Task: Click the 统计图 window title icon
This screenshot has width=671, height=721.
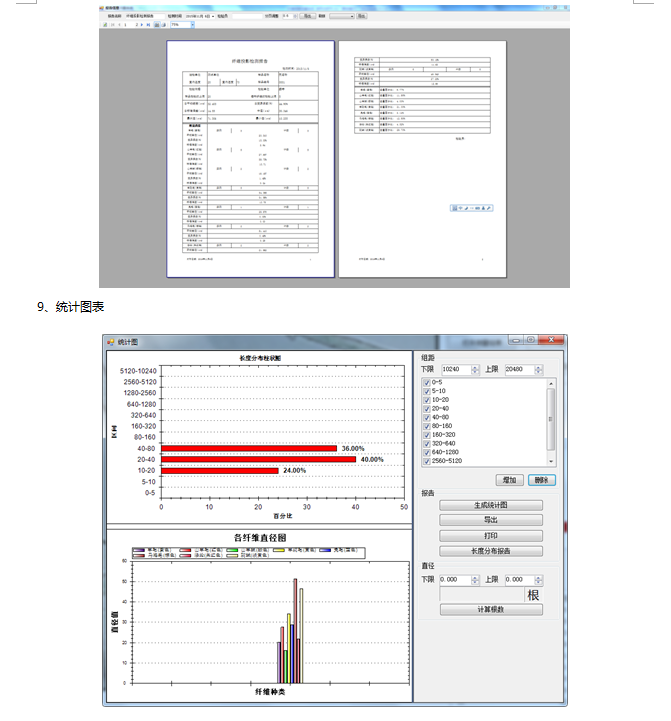Action: point(111,342)
